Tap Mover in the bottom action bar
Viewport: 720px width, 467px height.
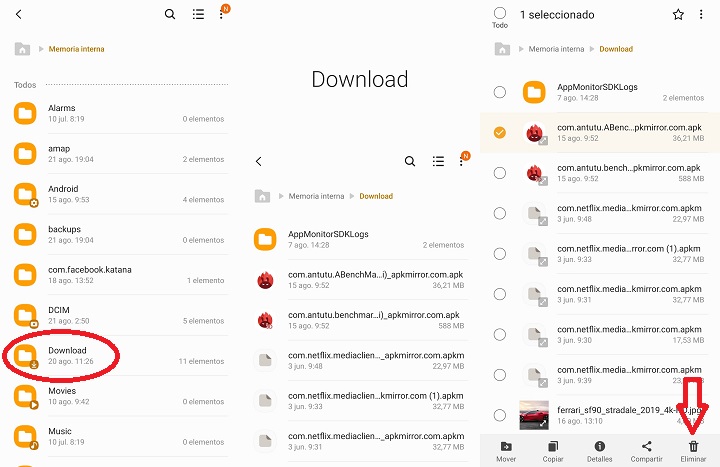click(x=506, y=451)
